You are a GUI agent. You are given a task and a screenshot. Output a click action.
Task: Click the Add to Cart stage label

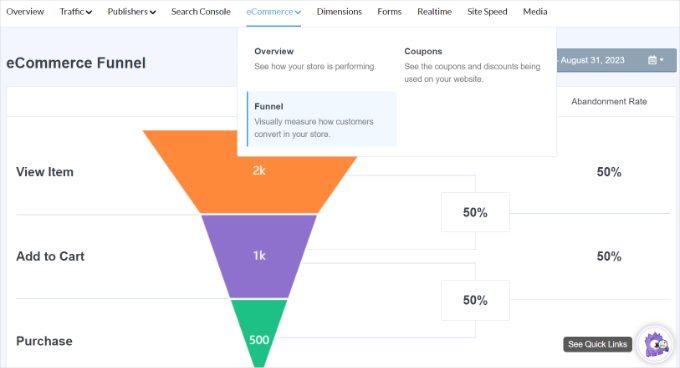[50, 256]
